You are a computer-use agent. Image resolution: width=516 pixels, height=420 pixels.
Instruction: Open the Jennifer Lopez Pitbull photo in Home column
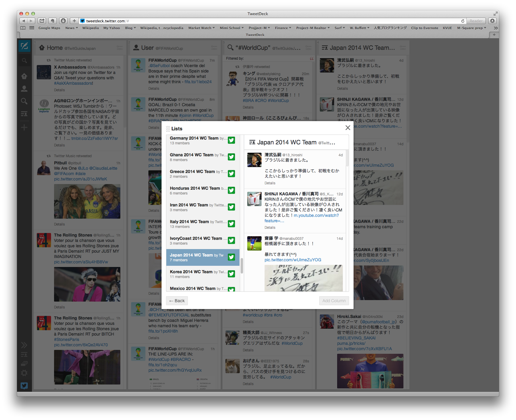[87, 201]
